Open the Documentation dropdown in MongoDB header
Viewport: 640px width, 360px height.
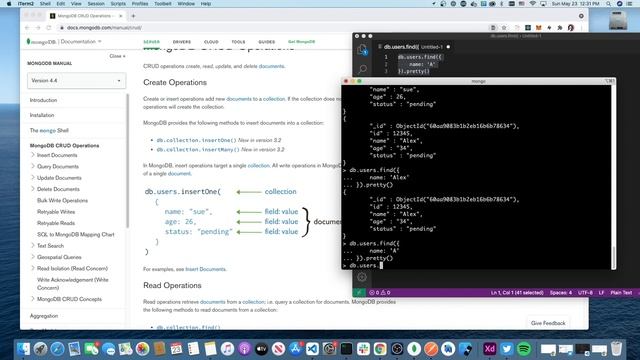pyautogui.click(x=81, y=42)
